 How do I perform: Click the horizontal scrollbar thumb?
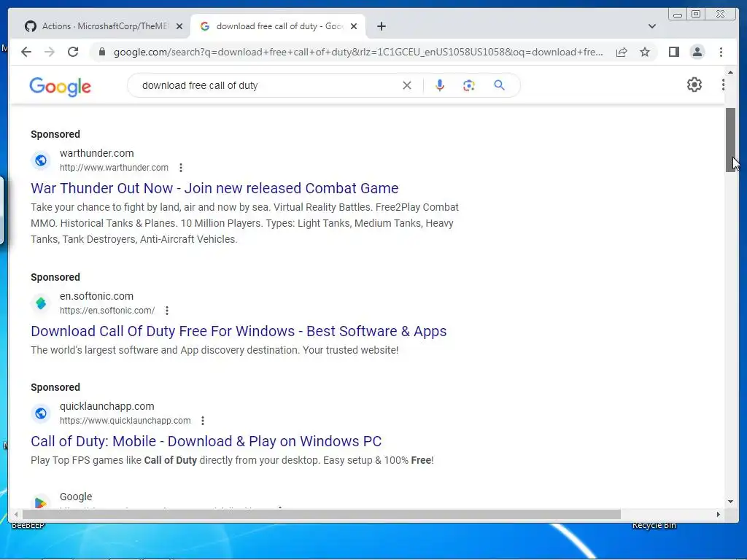322,514
